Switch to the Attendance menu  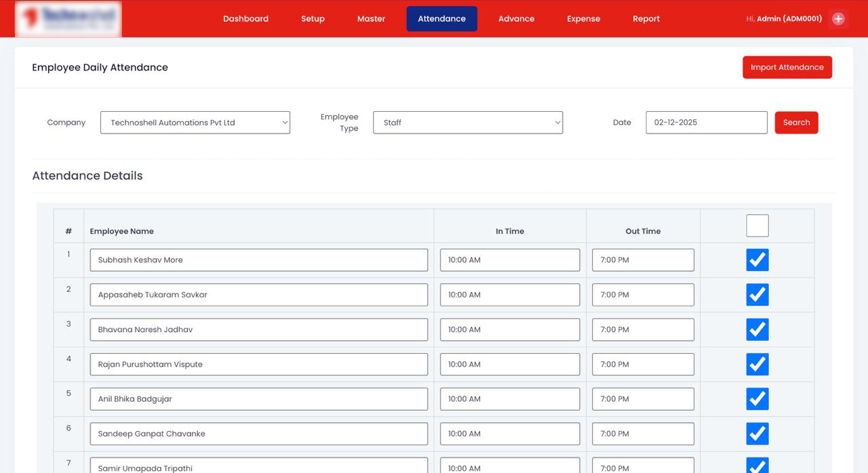[441, 18]
